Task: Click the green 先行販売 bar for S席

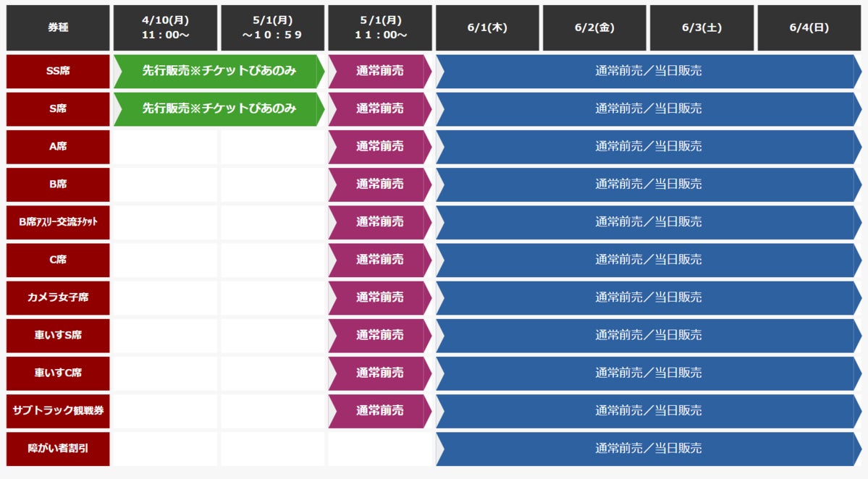Action: 219,109
